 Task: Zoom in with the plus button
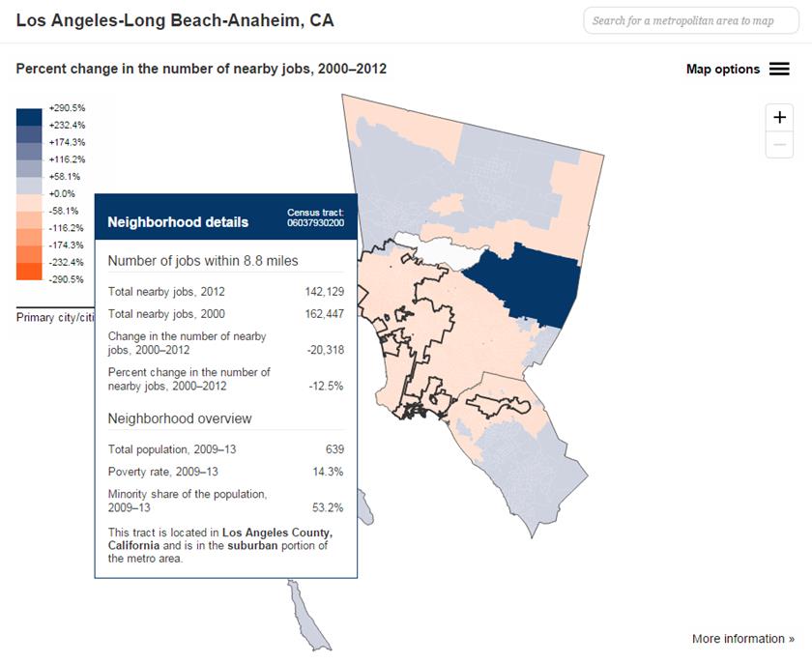(x=779, y=117)
